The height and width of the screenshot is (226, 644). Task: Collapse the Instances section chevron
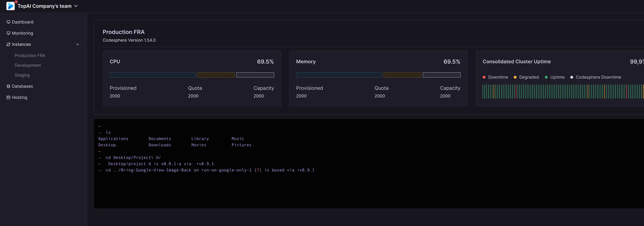click(x=78, y=44)
